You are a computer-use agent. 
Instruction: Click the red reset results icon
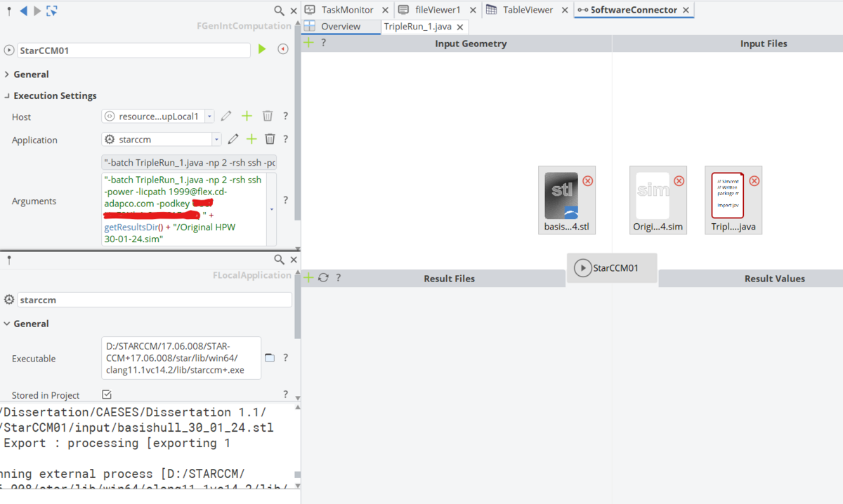pos(283,49)
